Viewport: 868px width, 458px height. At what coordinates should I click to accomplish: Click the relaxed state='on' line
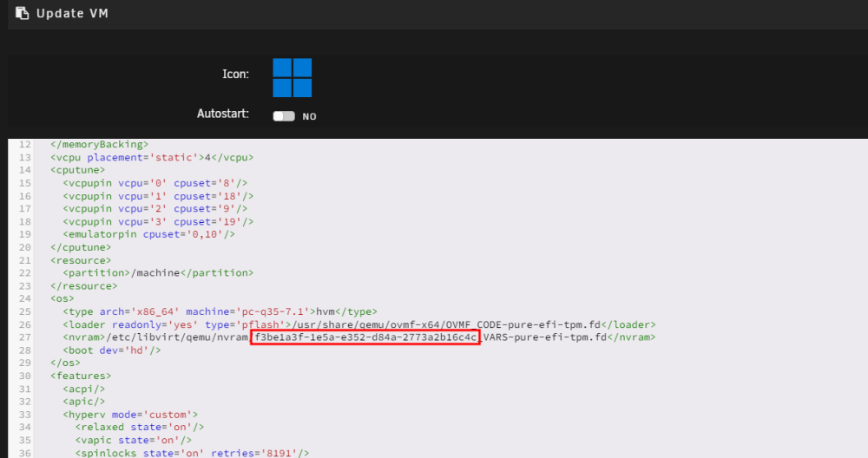[140, 428]
